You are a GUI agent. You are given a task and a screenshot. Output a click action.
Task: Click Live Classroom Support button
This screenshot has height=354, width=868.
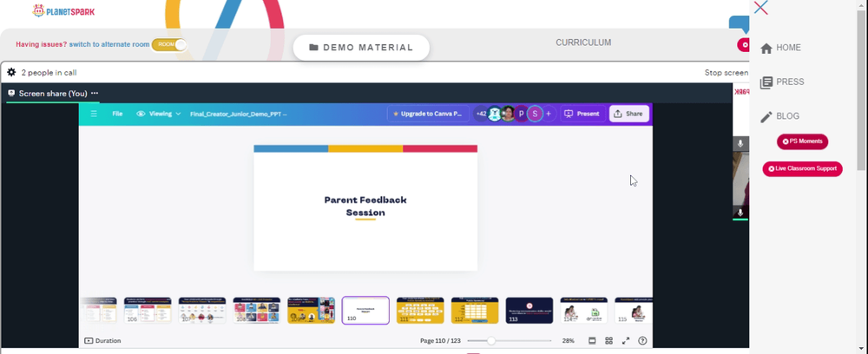click(802, 168)
